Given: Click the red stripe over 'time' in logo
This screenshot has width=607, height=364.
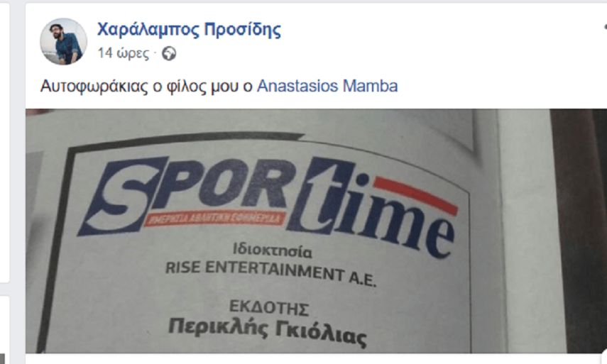Looking at the screenshot, I should pyautogui.click(x=416, y=196).
